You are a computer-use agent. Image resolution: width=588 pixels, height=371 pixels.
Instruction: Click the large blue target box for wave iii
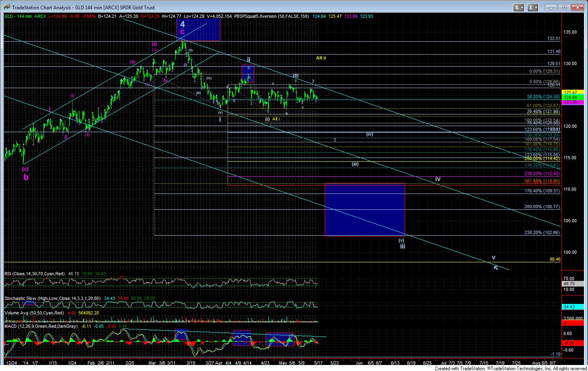coord(365,209)
